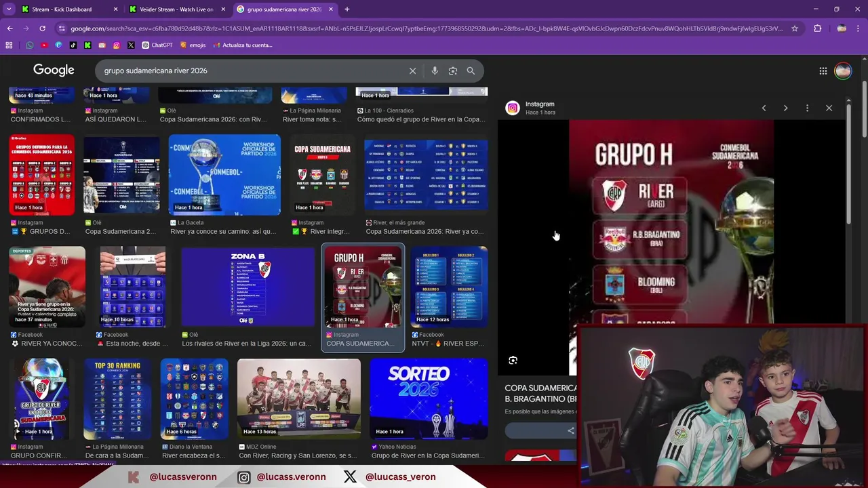Viewport: 868px width, 488px height.
Task: Open the browser extensions menu
Action: coord(817,28)
